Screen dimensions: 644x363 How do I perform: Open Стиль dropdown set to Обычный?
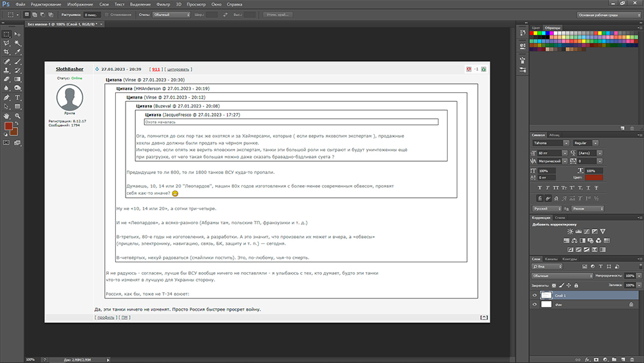[x=171, y=15]
